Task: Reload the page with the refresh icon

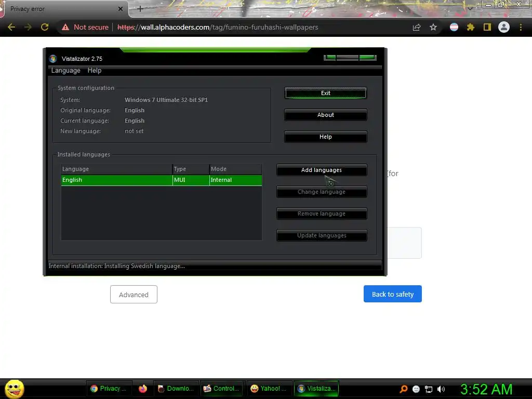Action: [x=45, y=27]
